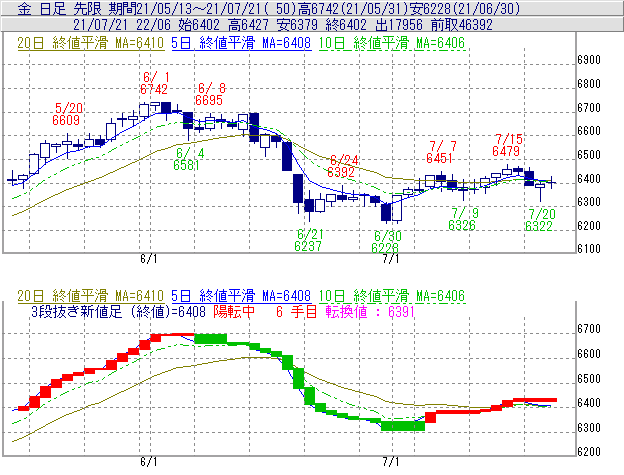The height and width of the screenshot is (475, 624).
Task: Click the 6800 label on upper price axis
Action: tap(589, 84)
